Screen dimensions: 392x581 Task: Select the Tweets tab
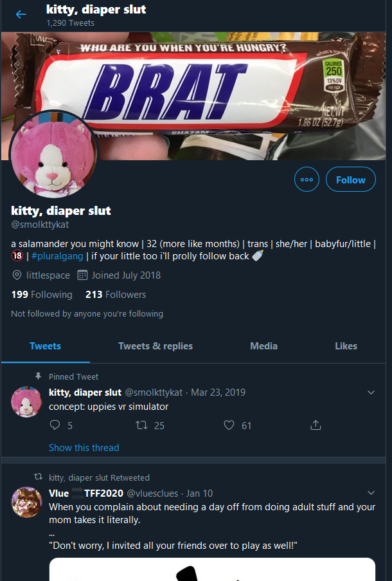(x=45, y=346)
